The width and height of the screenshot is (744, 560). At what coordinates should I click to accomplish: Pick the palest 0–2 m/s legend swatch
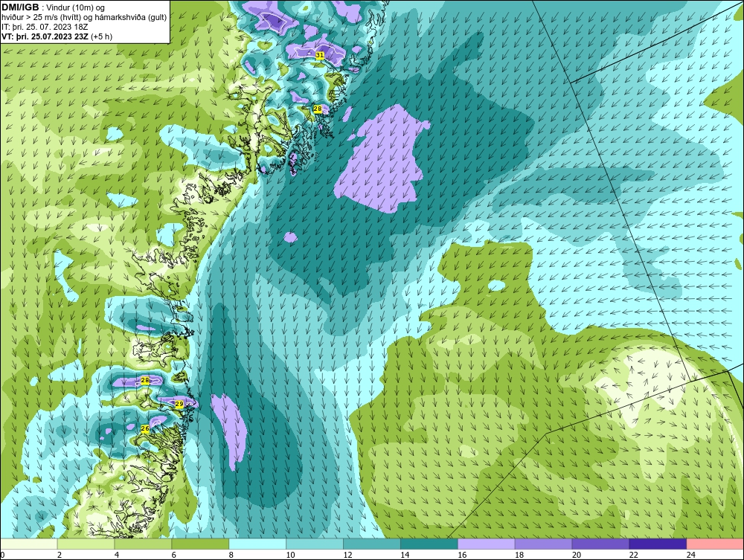coord(29,544)
